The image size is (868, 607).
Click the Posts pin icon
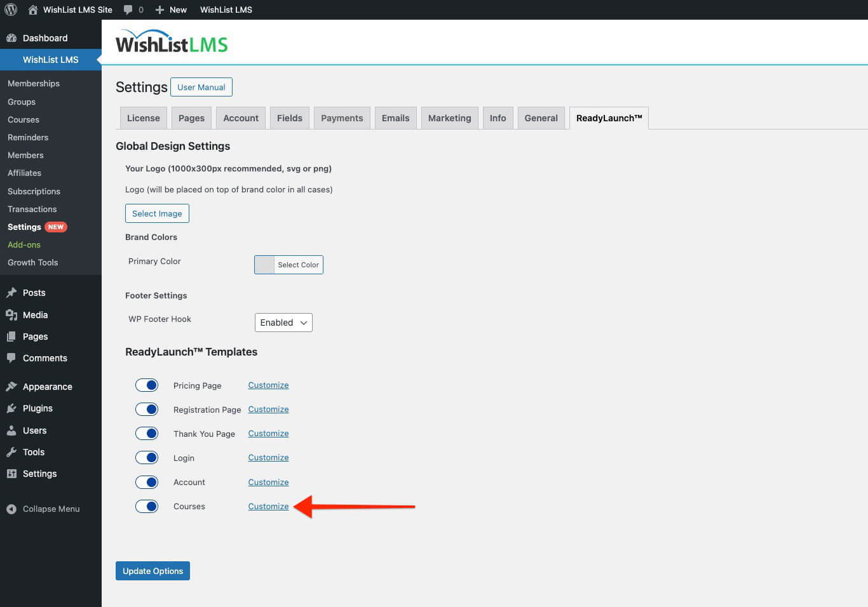tap(13, 293)
